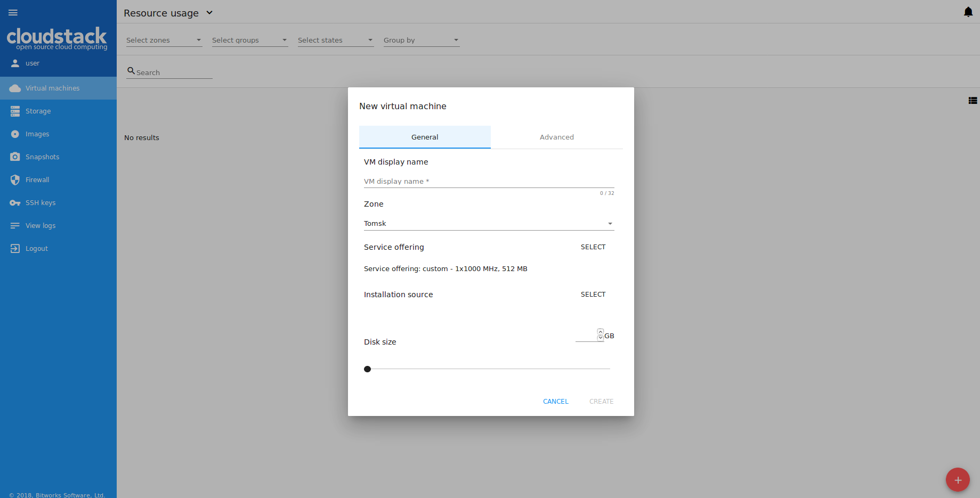This screenshot has height=498, width=980.
Task: Click the SSH keys key icon
Action: [15, 203]
